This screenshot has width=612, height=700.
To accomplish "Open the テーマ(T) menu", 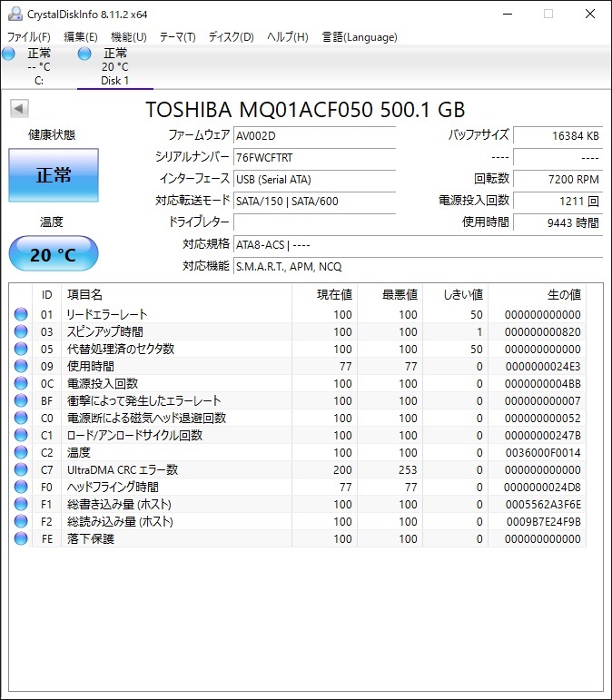I will [177, 37].
